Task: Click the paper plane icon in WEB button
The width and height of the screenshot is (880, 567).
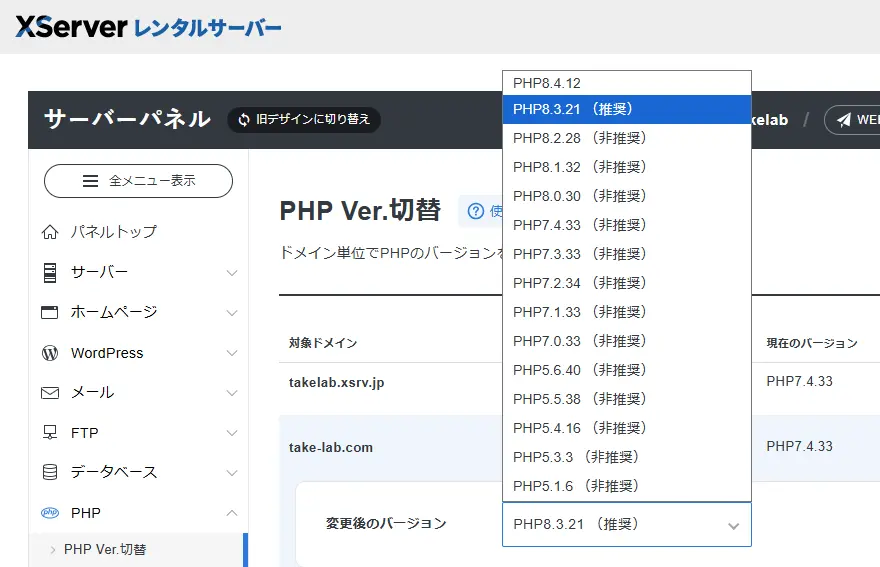Action: [844, 120]
